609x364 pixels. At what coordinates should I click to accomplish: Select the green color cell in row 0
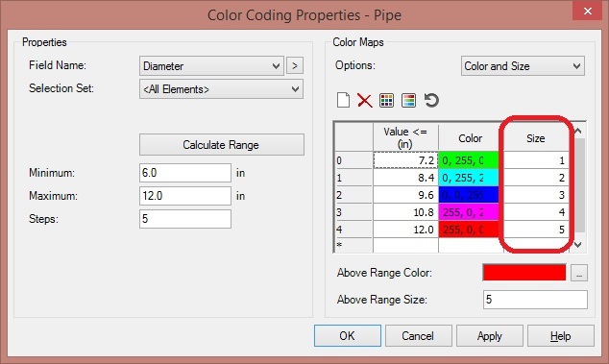pos(469,160)
